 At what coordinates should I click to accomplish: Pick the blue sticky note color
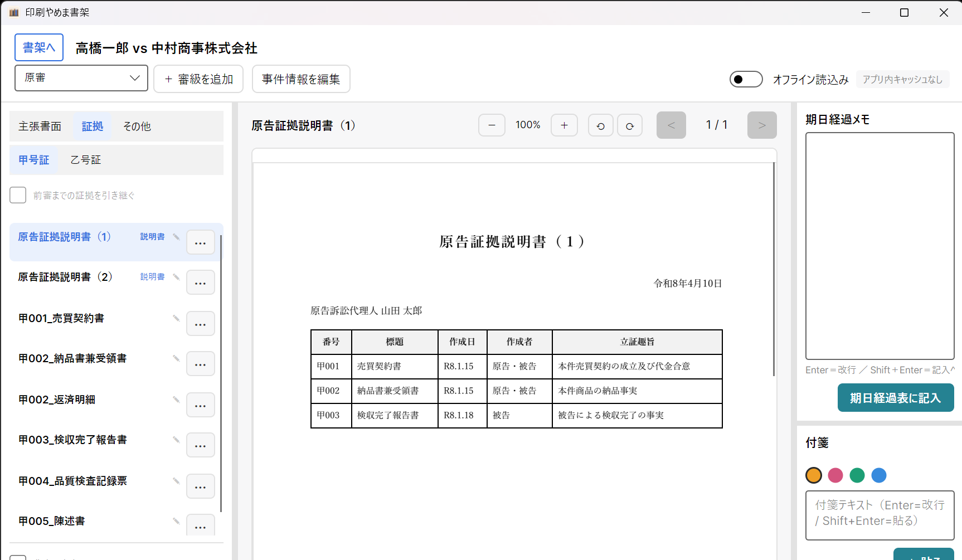[879, 475]
